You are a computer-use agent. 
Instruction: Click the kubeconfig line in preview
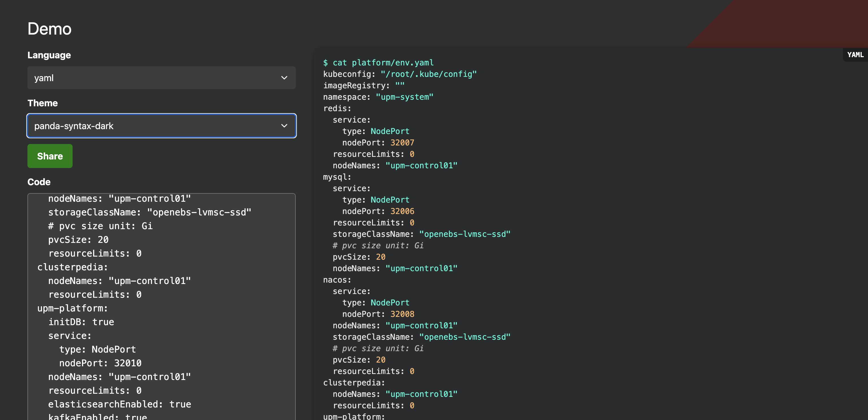(x=400, y=74)
